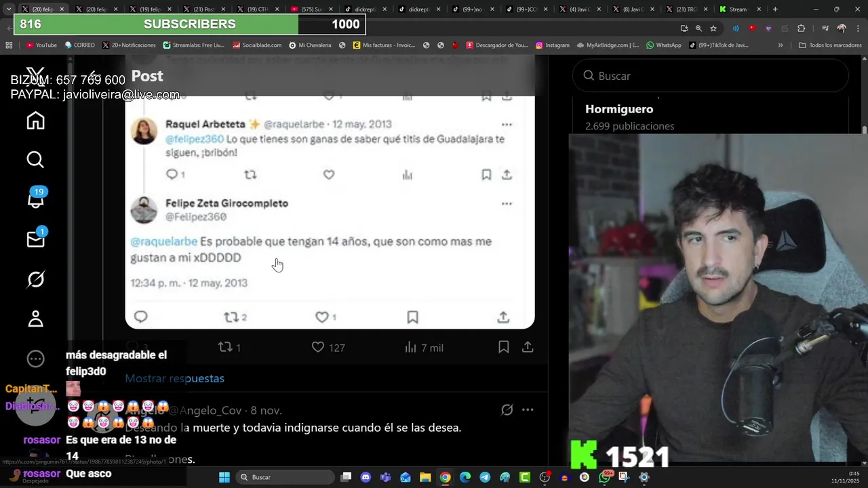868x488 pixels.
Task: Open three-dot menu on Felipe Zeta's tweet
Action: (507, 203)
